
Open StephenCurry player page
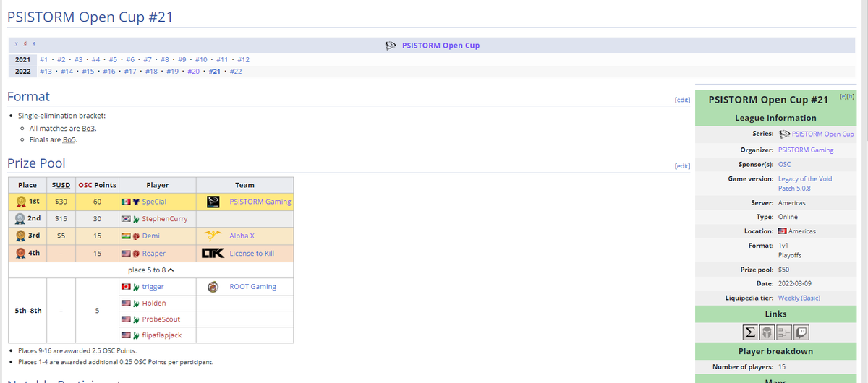click(165, 219)
